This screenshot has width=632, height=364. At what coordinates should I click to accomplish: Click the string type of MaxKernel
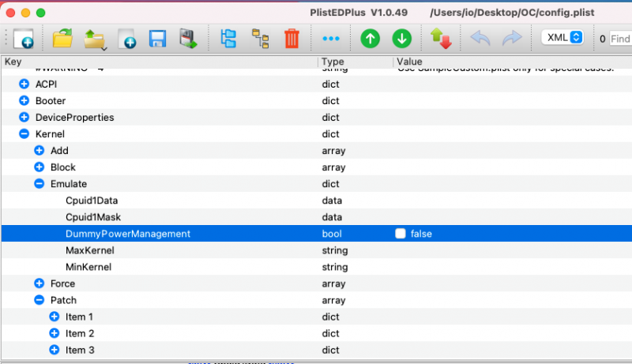pyautogui.click(x=334, y=250)
